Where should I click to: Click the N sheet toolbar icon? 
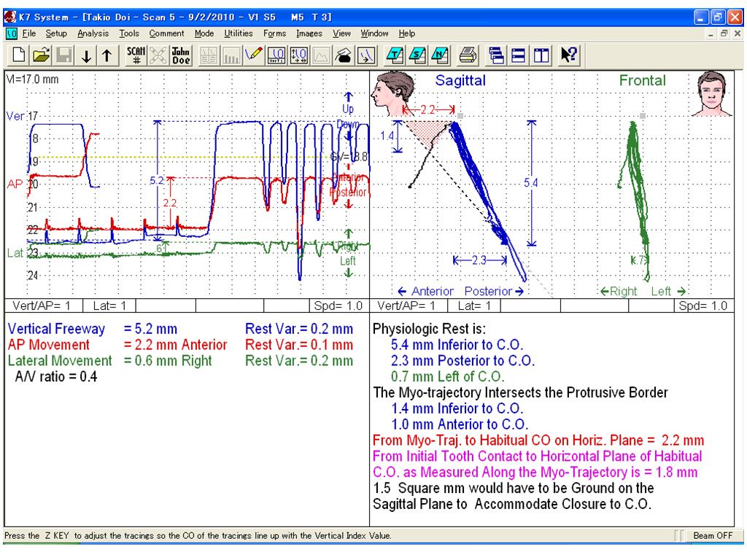click(x=439, y=55)
